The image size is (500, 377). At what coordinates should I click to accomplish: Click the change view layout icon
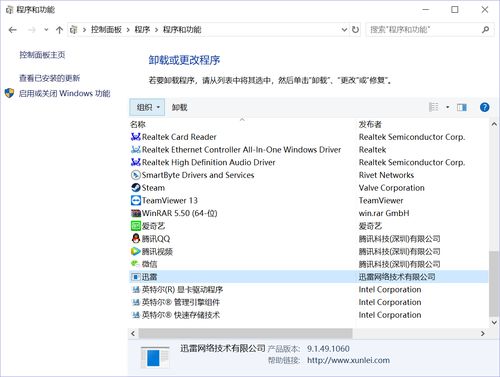coord(434,107)
